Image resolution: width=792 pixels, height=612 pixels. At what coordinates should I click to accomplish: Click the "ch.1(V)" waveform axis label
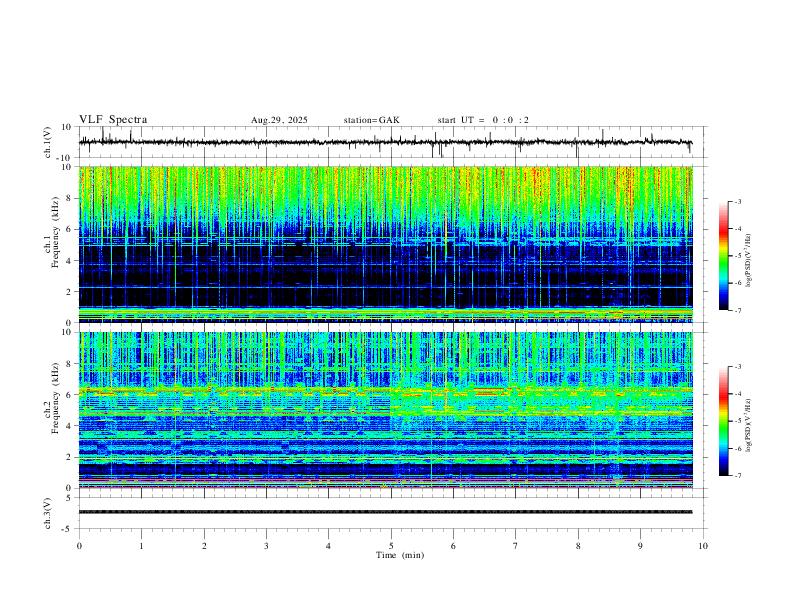point(48,142)
